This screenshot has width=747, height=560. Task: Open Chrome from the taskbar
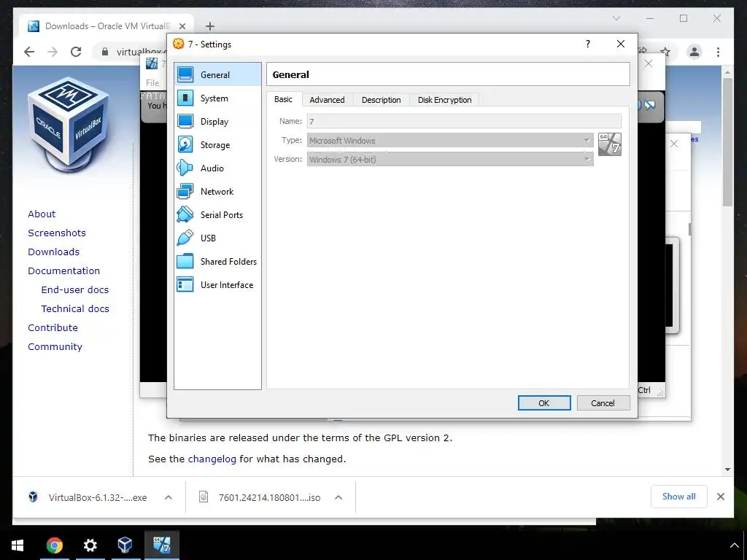(x=54, y=545)
